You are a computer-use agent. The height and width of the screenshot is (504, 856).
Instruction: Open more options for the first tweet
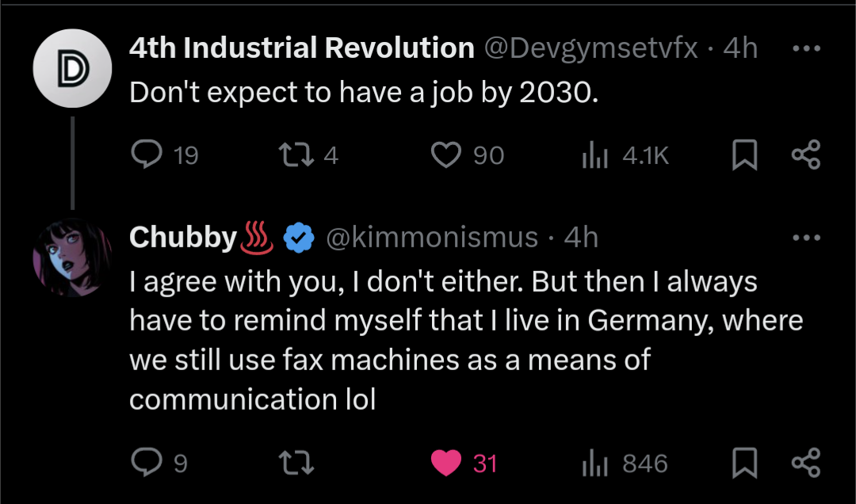pos(806,48)
